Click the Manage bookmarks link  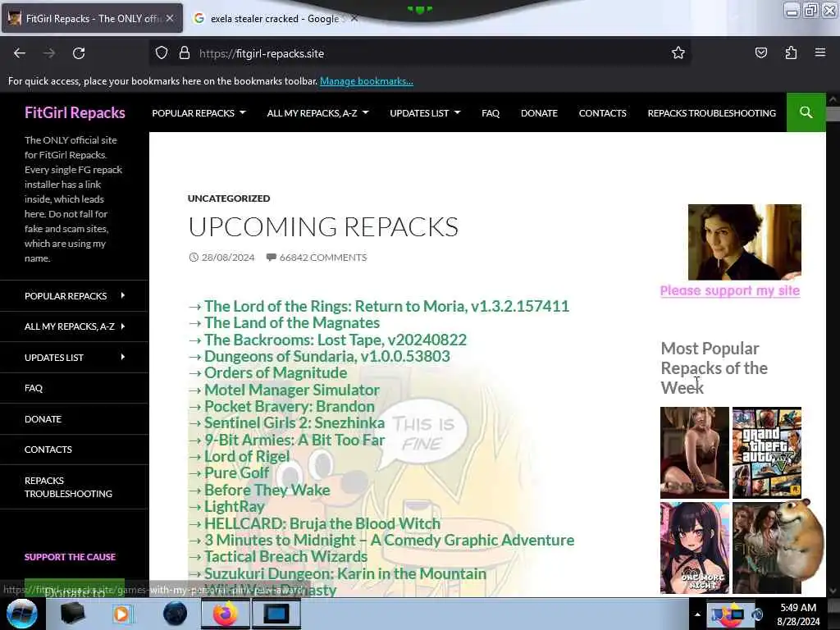[x=367, y=81]
